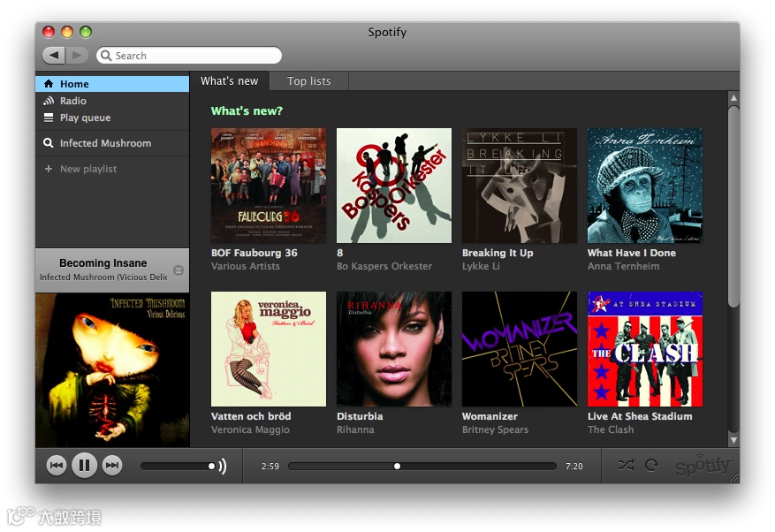The image size is (775, 532).
Task: Click the magnifier icon beside Infected Mushroom
Action: pyautogui.click(x=49, y=143)
